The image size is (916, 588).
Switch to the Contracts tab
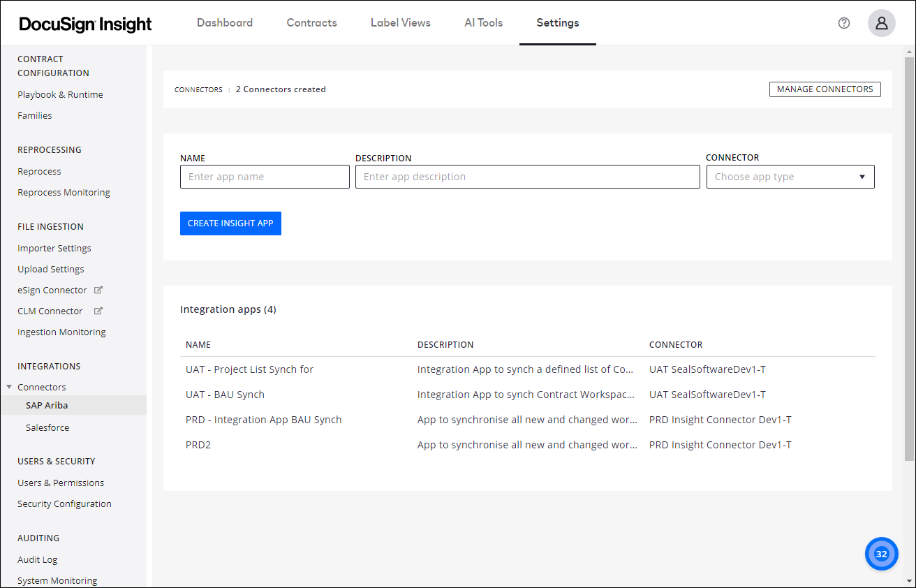tap(312, 22)
